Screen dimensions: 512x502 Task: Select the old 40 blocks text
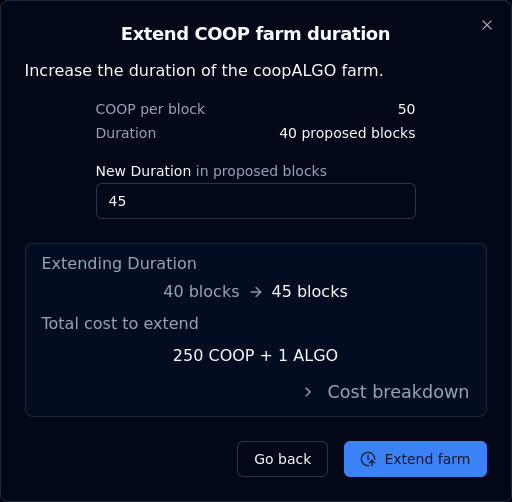click(201, 292)
